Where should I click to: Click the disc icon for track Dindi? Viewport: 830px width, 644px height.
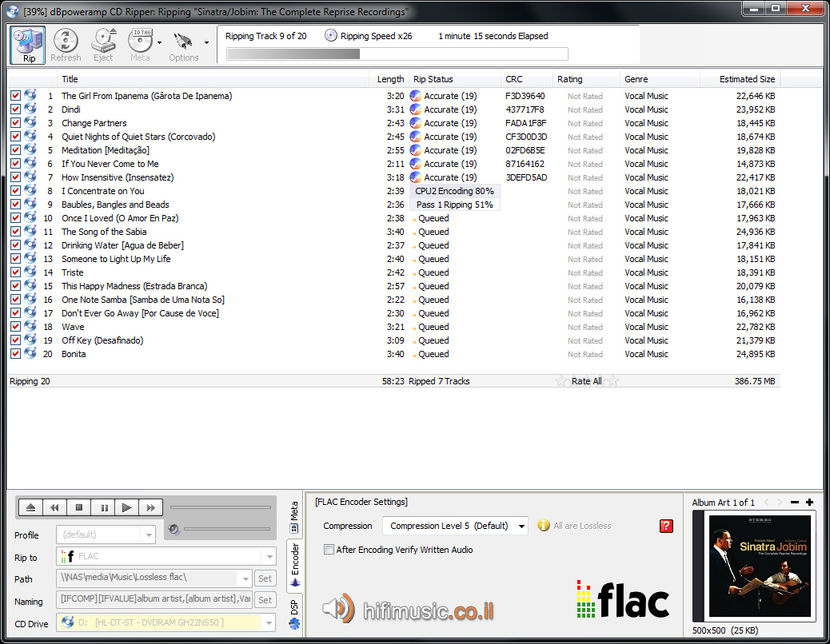(x=30, y=109)
